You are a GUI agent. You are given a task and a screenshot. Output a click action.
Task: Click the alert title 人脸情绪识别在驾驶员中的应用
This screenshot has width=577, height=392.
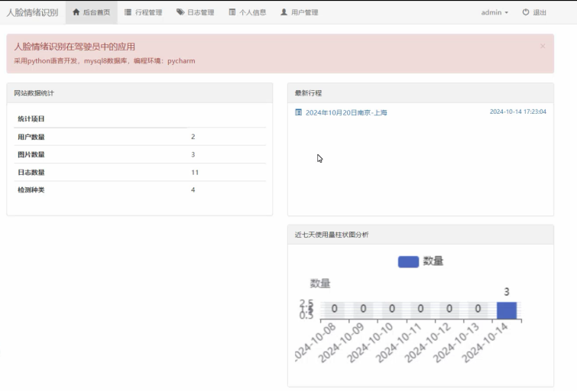coord(74,47)
